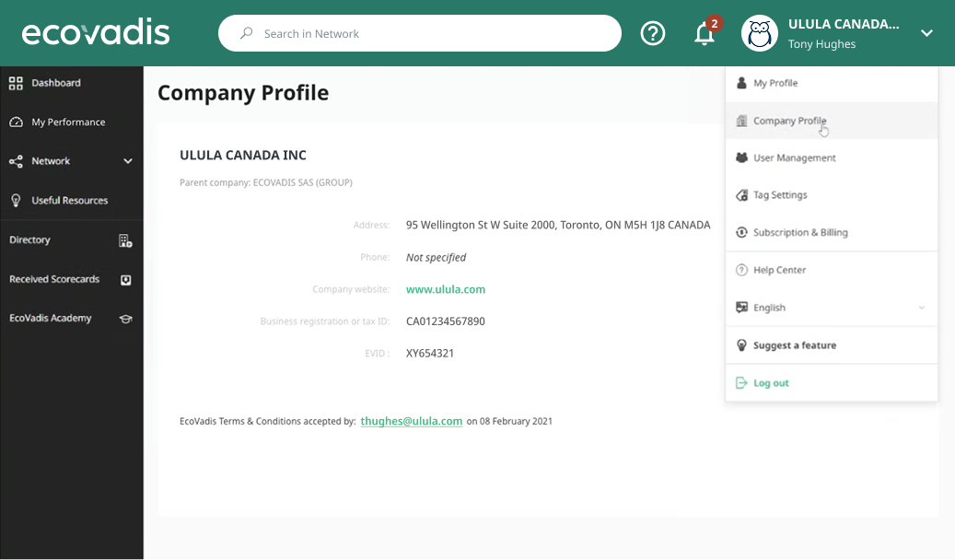Click the My Performance gauge icon
This screenshot has height=560, width=955.
(16, 122)
